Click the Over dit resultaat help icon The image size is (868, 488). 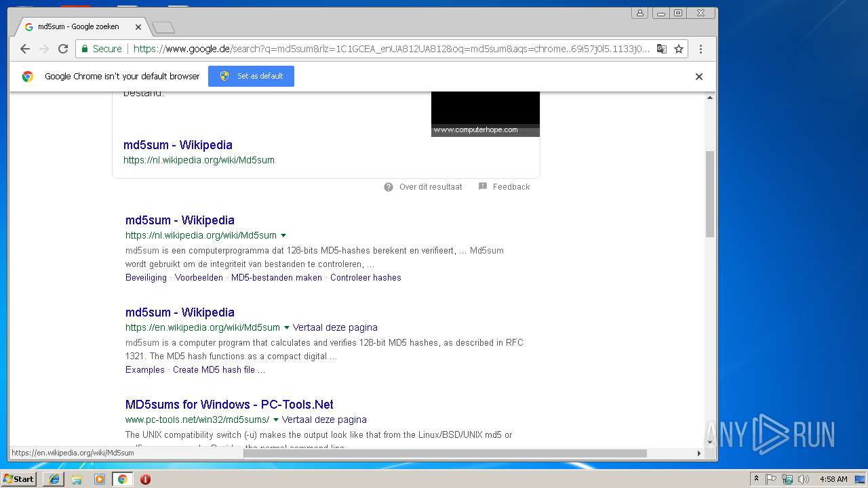389,187
